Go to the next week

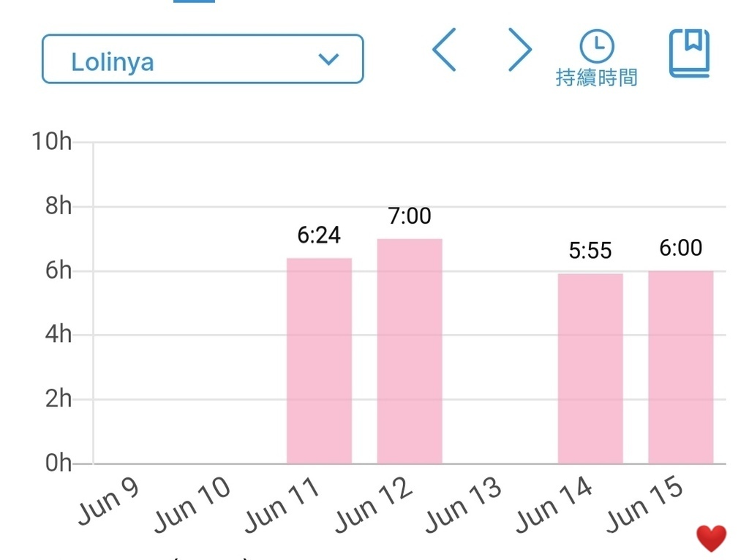click(x=519, y=50)
